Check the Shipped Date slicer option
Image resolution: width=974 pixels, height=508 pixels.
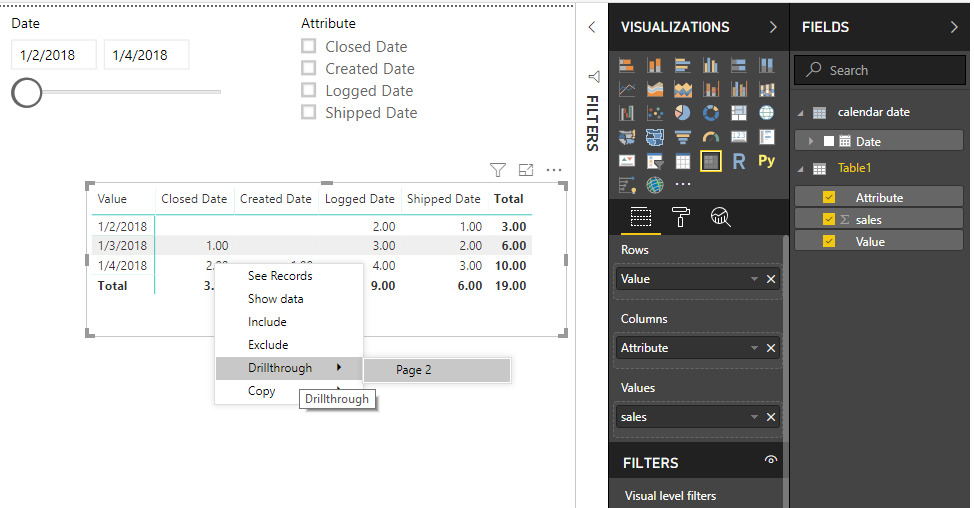point(308,112)
